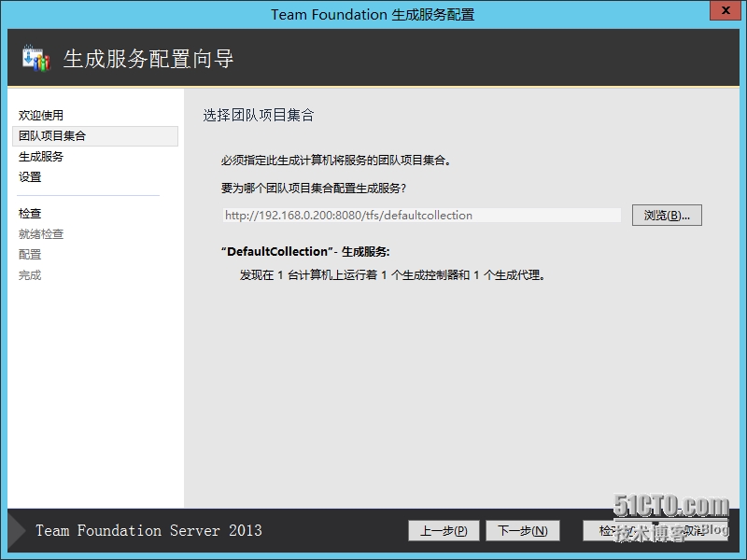
Task: Click the build service wizard icon
Action: click(x=36, y=58)
